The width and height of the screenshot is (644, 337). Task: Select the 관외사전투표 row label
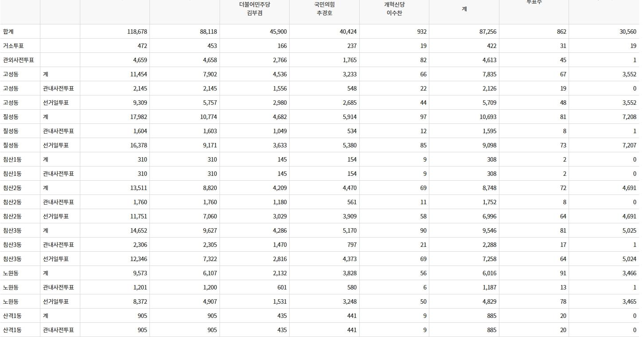coord(19,60)
